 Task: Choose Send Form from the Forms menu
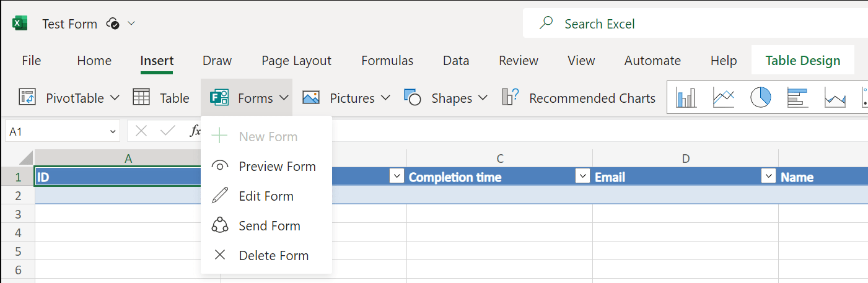269,226
